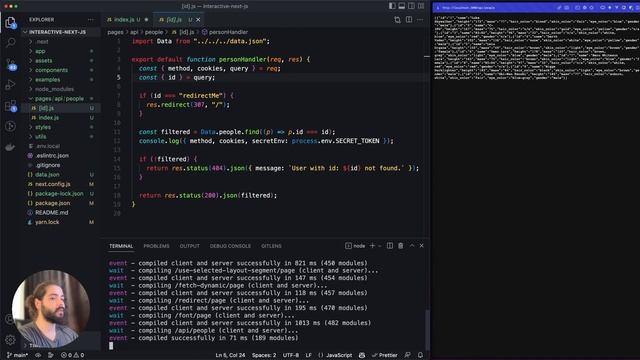This screenshot has width=640, height=360.
Task: Expand the utils folder
Action: click(40, 137)
